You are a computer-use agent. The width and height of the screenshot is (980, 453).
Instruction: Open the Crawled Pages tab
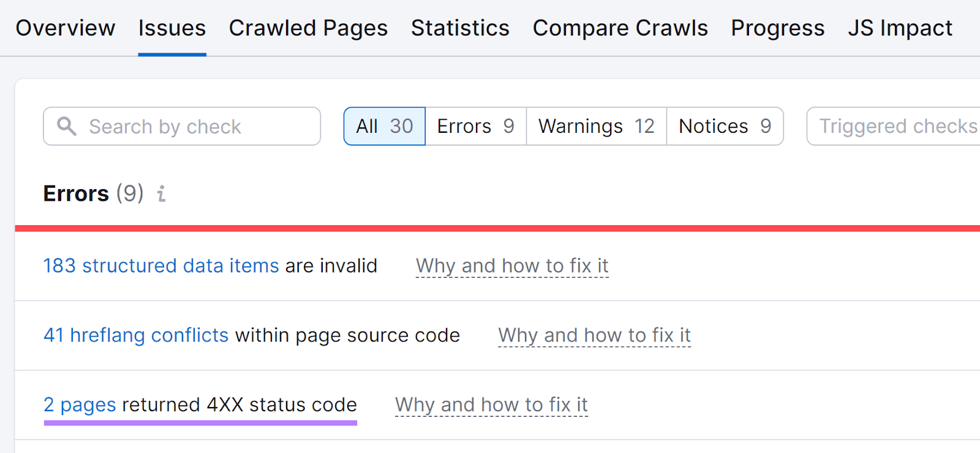[x=308, y=28]
